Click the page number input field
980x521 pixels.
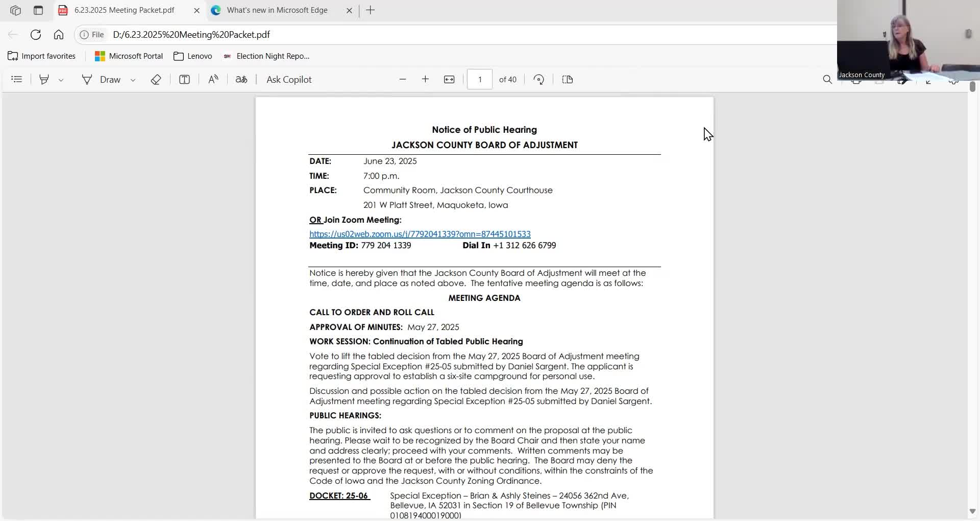tap(480, 80)
